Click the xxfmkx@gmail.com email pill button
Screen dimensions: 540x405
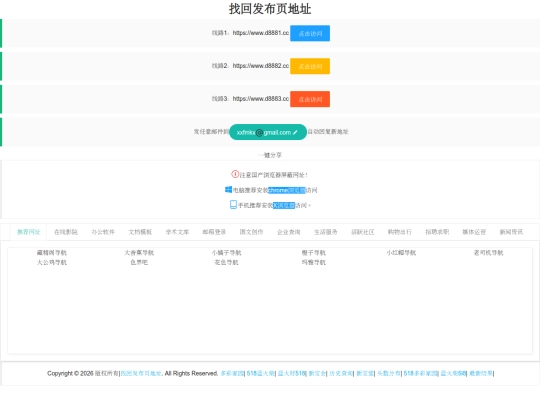point(268,132)
